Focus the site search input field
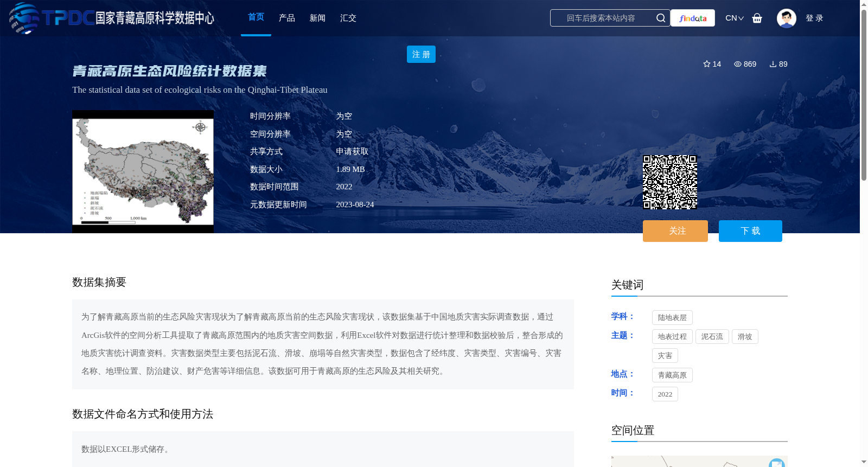The width and height of the screenshot is (868, 467). 601,18
